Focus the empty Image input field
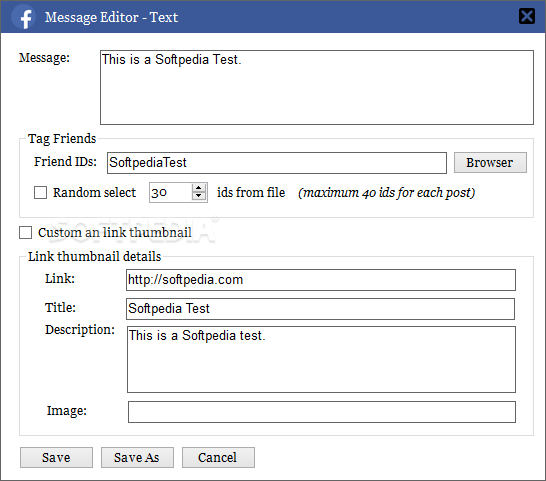Image resolution: width=546 pixels, height=481 pixels. click(321, 412)
